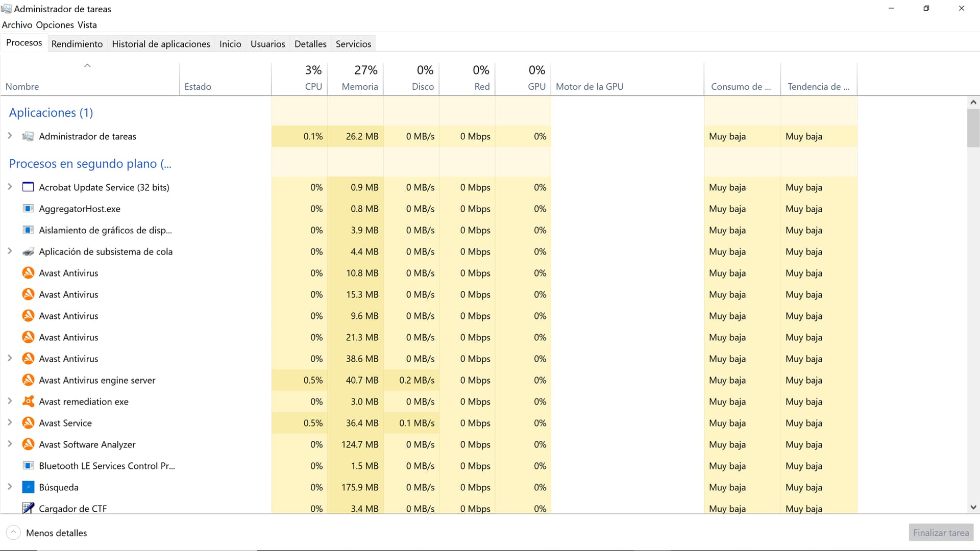Viewport: 980px width, 551px height.
Task: Open the Vista menu
Action: click(x=87, y=25)
